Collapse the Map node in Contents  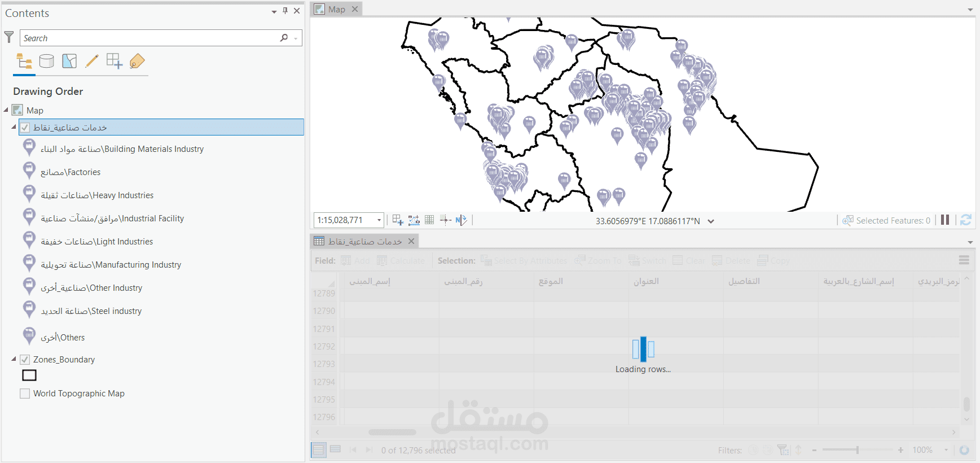6,110
